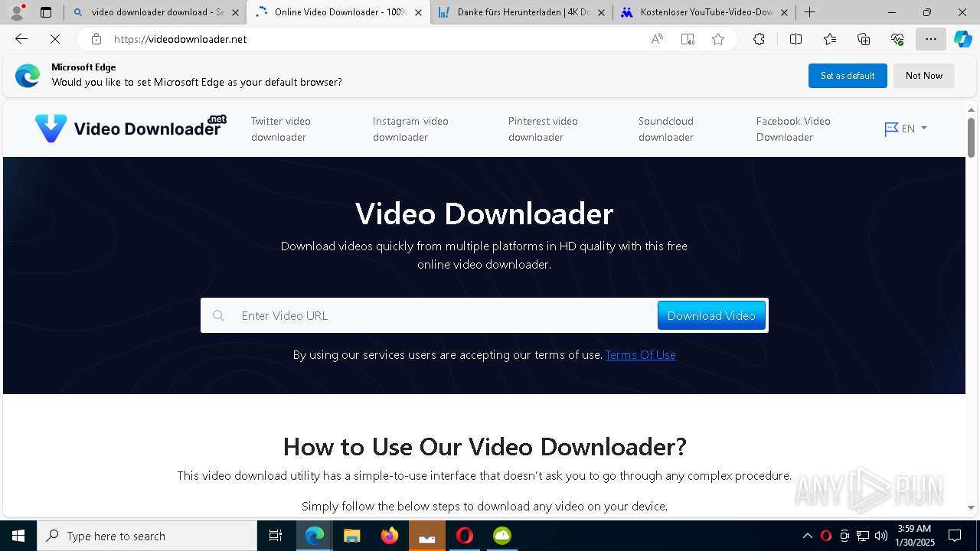The width and height of the screenshot is (980, 551).
Task: Click How to Use Our Video Downloader heading
Action: tap(485, 446)
